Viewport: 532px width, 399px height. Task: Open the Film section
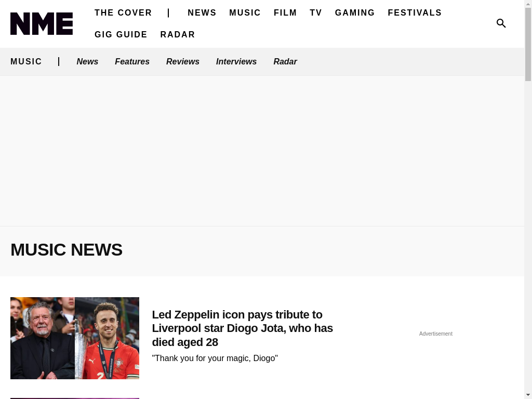[285, 12]
